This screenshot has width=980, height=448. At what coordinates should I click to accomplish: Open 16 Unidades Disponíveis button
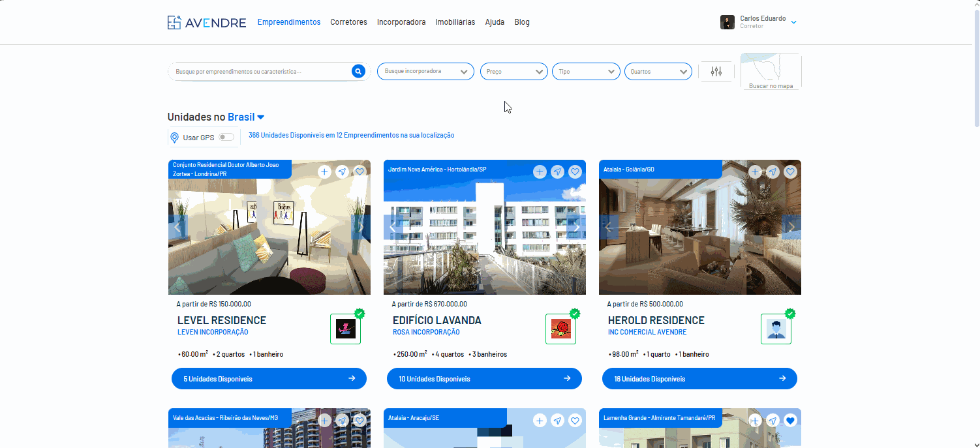coord(699,379)
